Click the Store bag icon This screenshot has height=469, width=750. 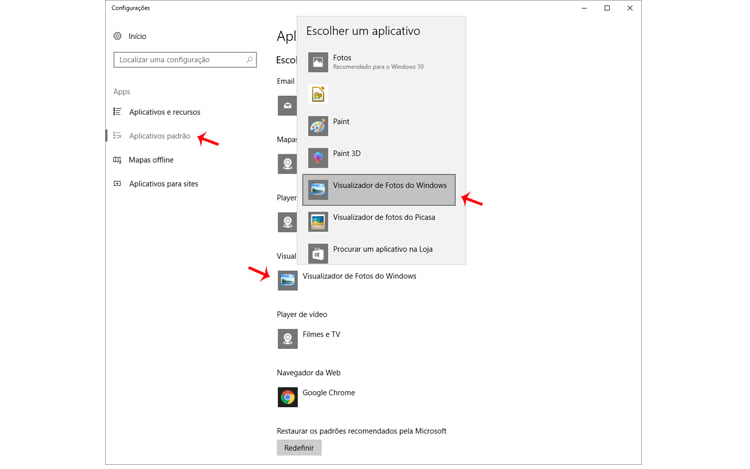click(318, 253)
